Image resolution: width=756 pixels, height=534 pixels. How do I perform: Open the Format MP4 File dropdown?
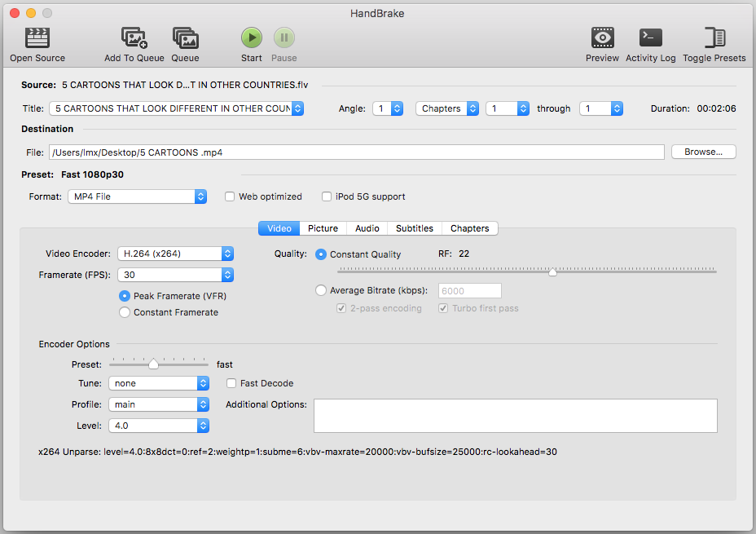pos(138,196)
